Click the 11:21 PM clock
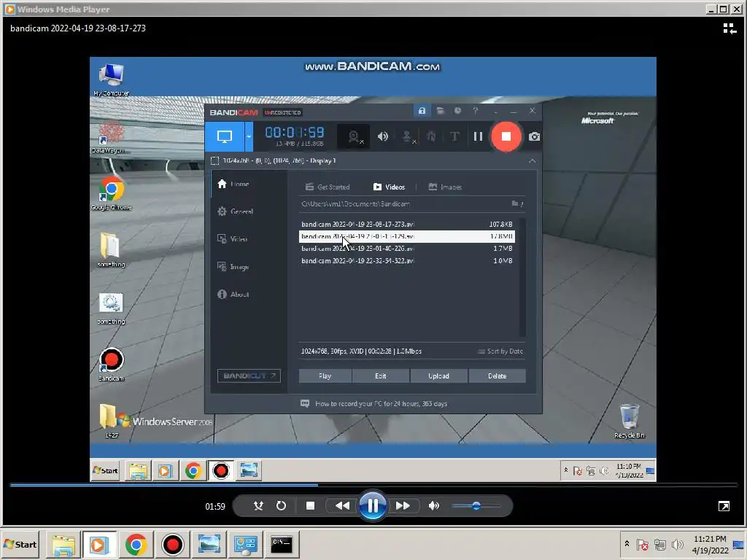This screenshot has width=747, height=560. [x=710, y=539]
